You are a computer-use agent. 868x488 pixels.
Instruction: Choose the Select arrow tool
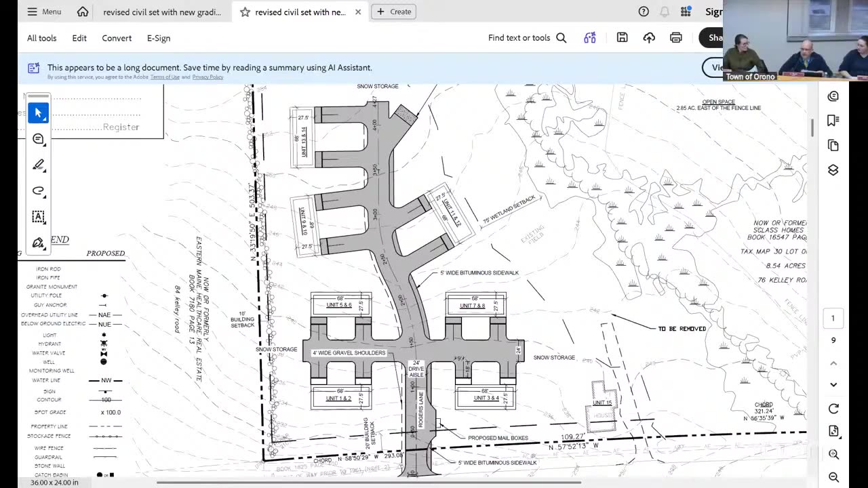(38, 113)
